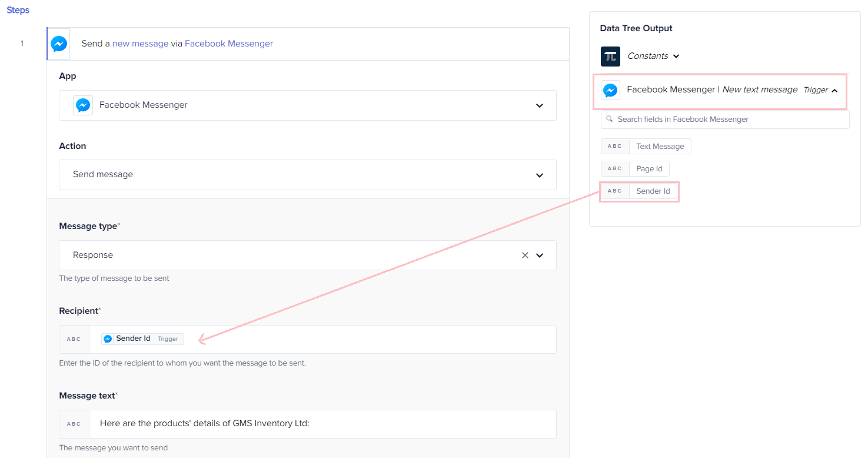This screenshot has width=868, height=458.
Task: Click the Messenger icon in step 1 header
Action: pos(58,44)
